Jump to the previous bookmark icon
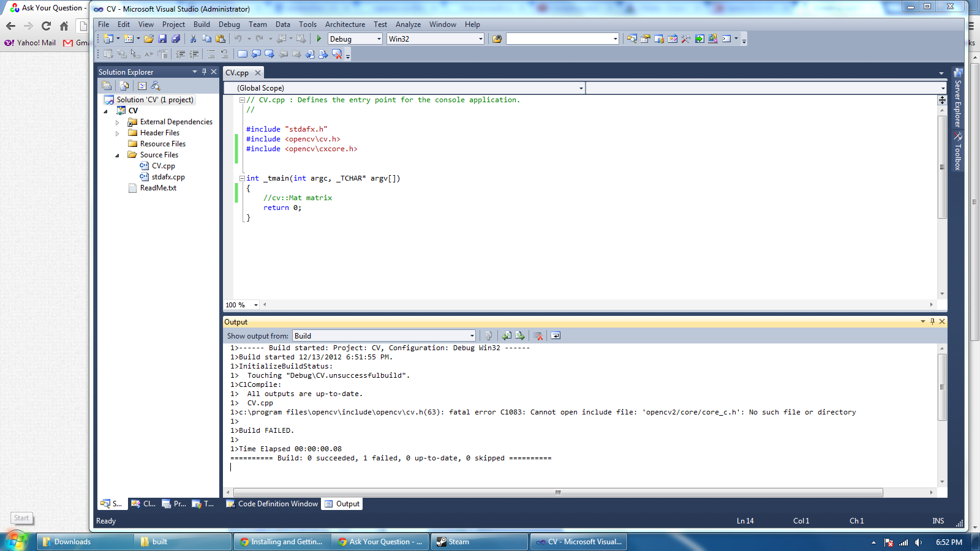The width and height of the screenshot is (980, 551). [x=256, y=54]
